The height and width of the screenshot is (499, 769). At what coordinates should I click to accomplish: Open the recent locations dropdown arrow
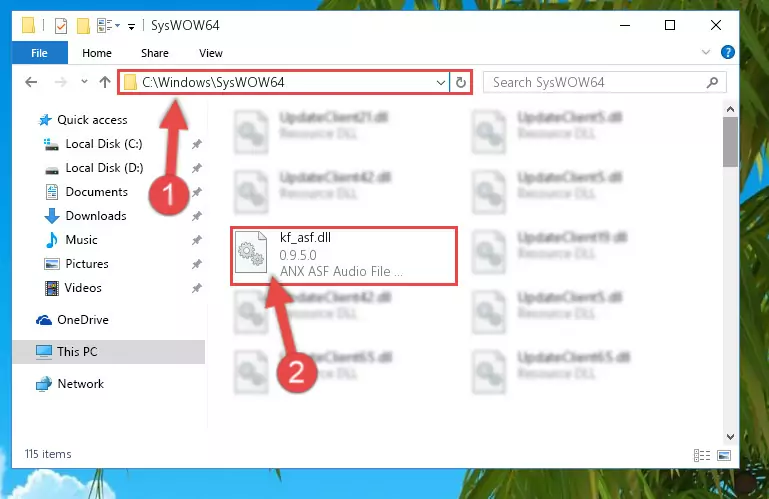tap(84, 81)
